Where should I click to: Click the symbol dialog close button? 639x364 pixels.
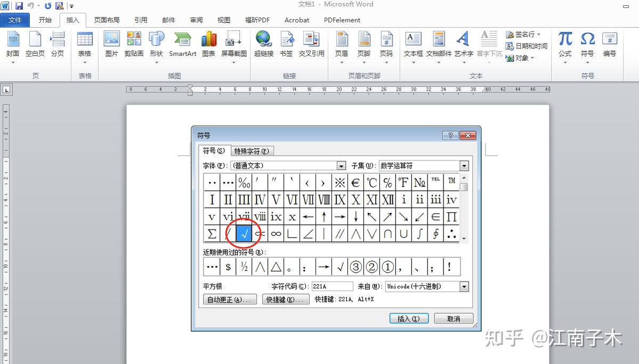click(x=468, y=135)
